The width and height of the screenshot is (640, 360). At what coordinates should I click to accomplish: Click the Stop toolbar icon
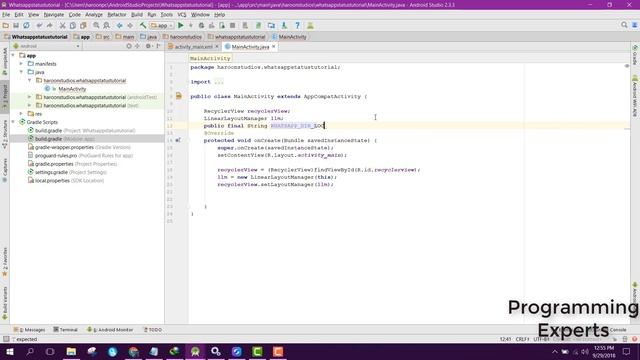[232, 25]
